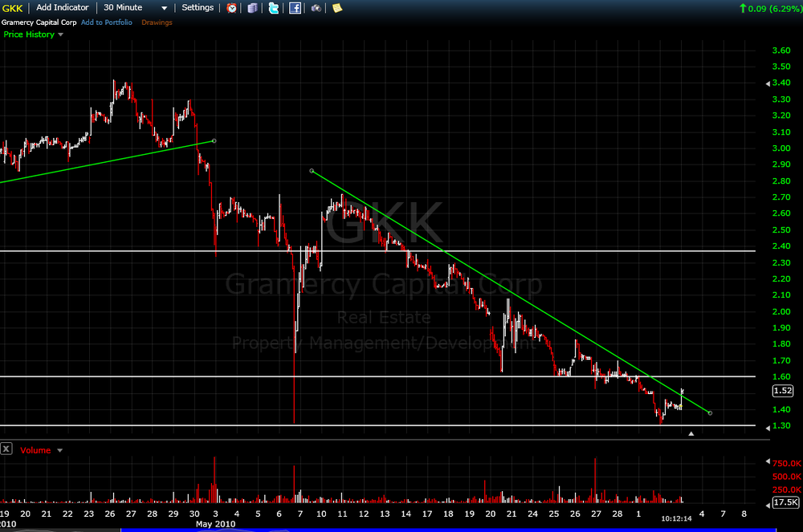Screen dimensions: 803x532
Task: Share the chart via the Twitter icon
Action: [274, 8]
